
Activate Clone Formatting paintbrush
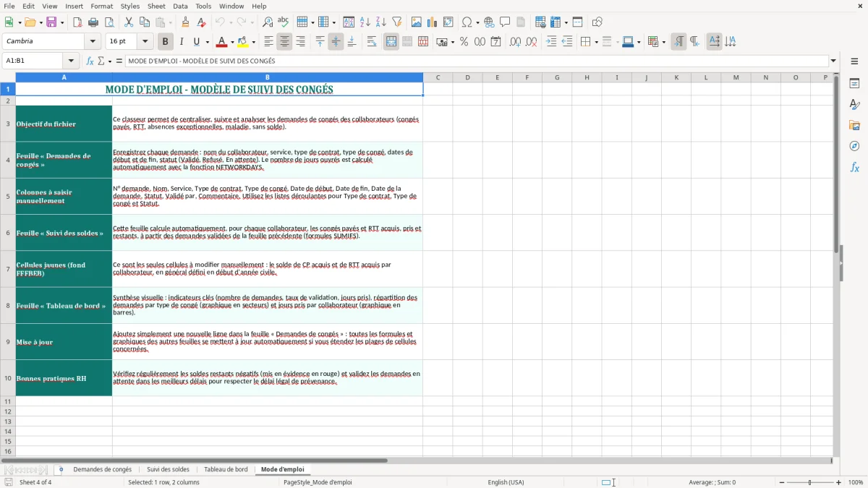pos(185,22)
